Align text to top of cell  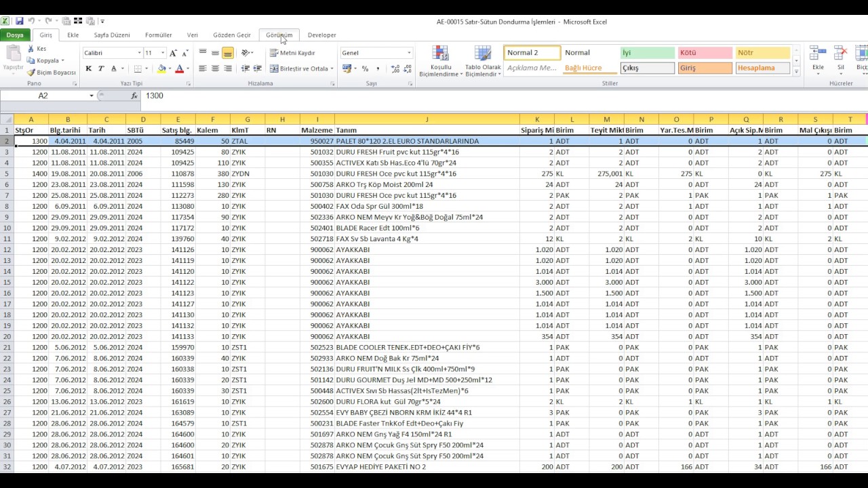coord(203,53)
